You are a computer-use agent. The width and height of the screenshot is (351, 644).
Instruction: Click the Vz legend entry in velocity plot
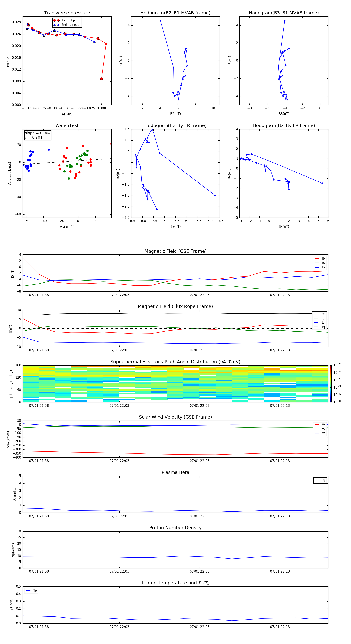click(x=320, y=433)
